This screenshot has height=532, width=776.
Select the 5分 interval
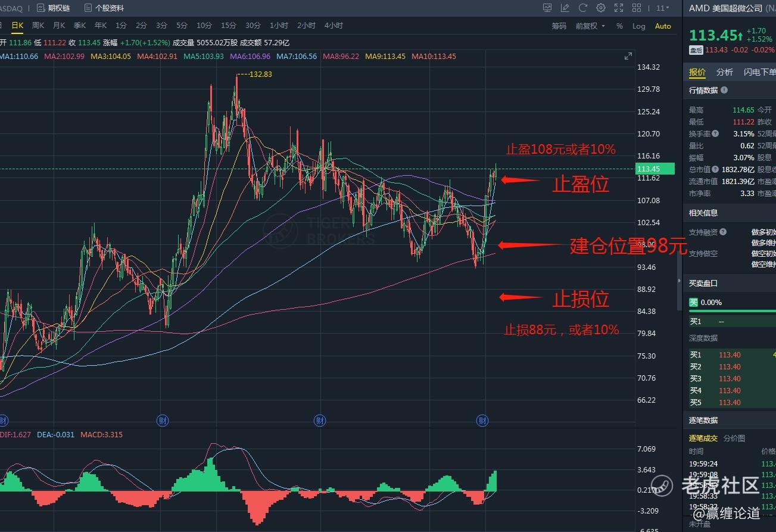[182, 26]
